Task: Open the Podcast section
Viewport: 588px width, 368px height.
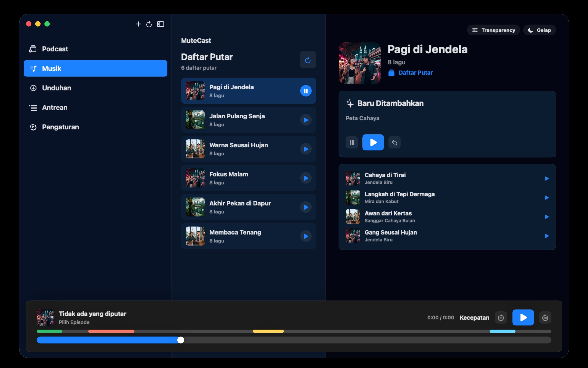Action: [96, 49]
